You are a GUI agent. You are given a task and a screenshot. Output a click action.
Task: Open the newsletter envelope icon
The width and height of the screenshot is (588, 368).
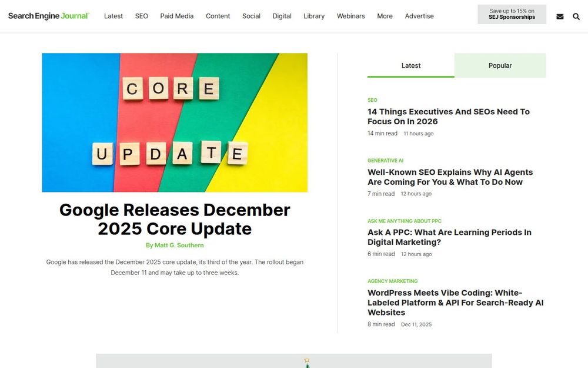click(560, 16)
